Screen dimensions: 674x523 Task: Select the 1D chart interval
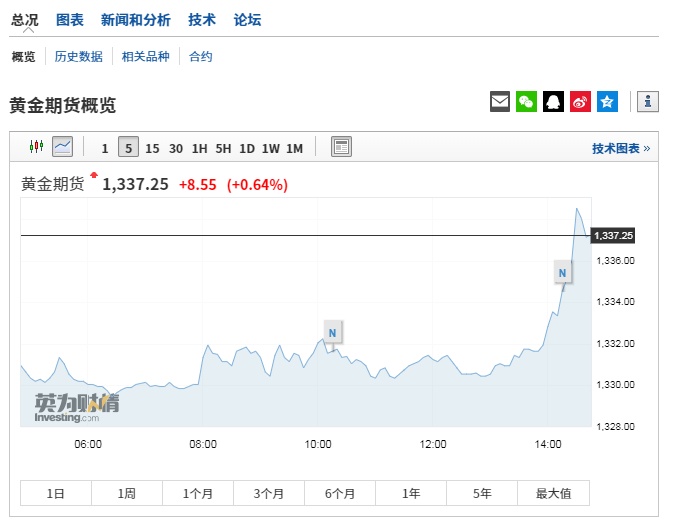coord(247,148)
